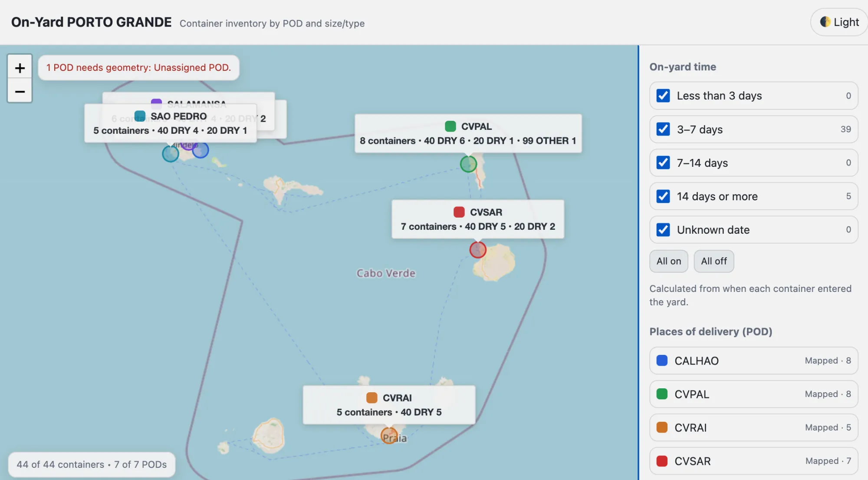Click the Cabo Verde map label
This screenshot has width=868, height=480.
(386, 273)
